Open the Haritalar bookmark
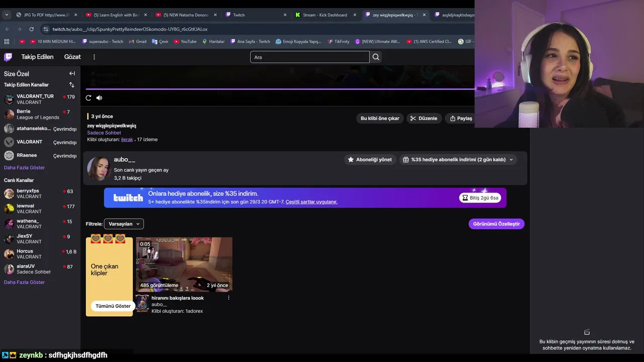This screenshot has height=362, width=644. (x=213, y=41)
